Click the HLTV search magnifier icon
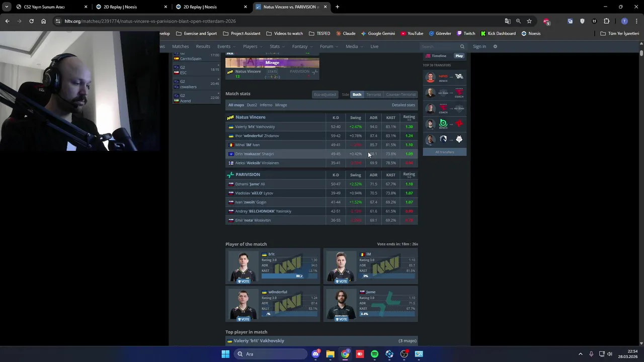This screenshot has width=644, height=362. [x=462, y=46]
